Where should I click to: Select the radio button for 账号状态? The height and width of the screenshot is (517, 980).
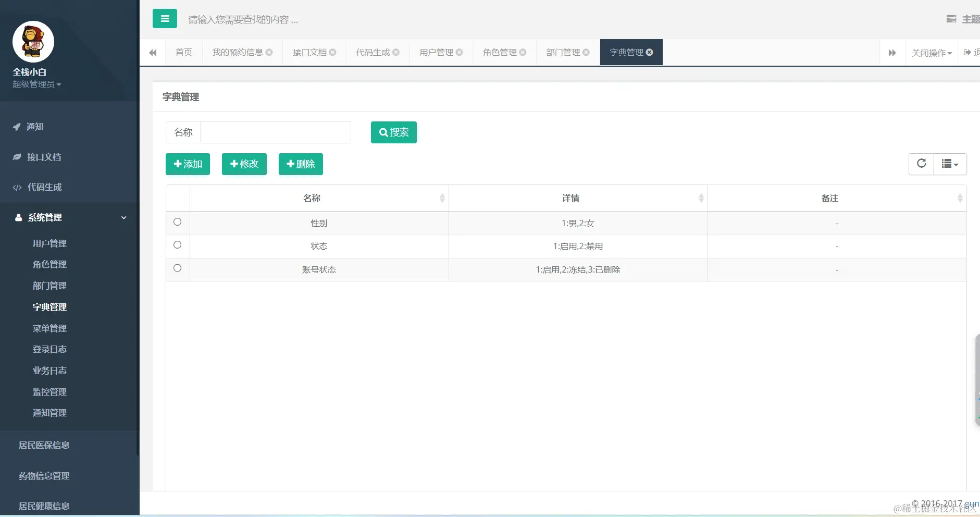(178, 268)
